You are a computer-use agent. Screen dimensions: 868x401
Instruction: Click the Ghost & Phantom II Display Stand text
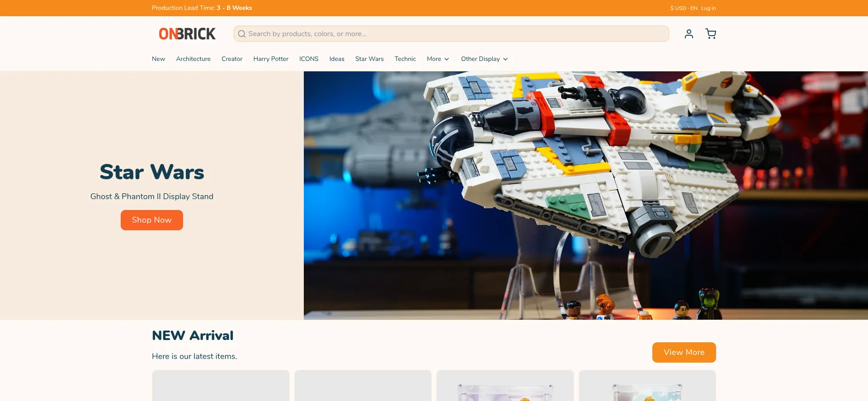click(152, 196)
